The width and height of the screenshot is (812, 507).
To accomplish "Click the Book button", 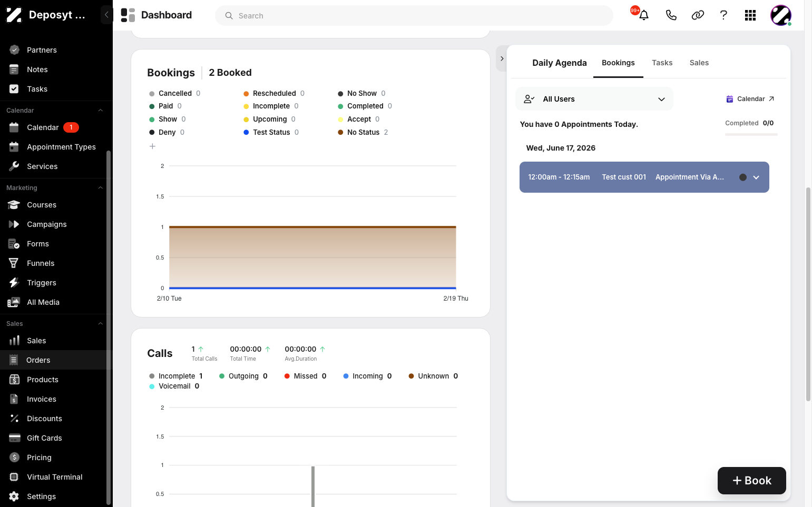I will pyautogui.click(x=752, y=481).
